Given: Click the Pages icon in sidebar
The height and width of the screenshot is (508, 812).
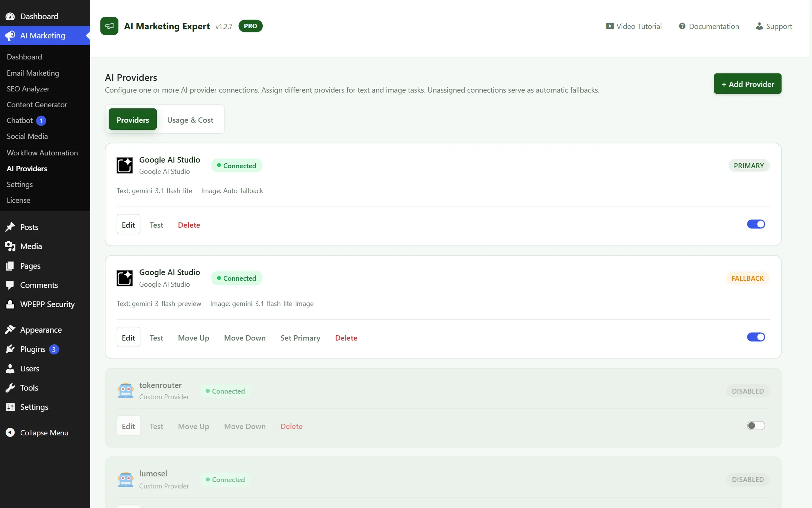Looking at the screenshot, I should (10, 266).
